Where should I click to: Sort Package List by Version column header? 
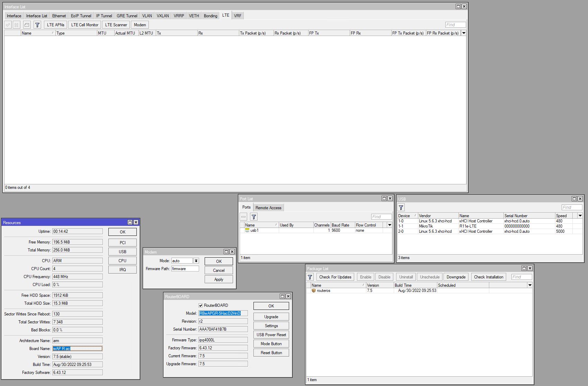pyautogui.click(x=380, y=285)
